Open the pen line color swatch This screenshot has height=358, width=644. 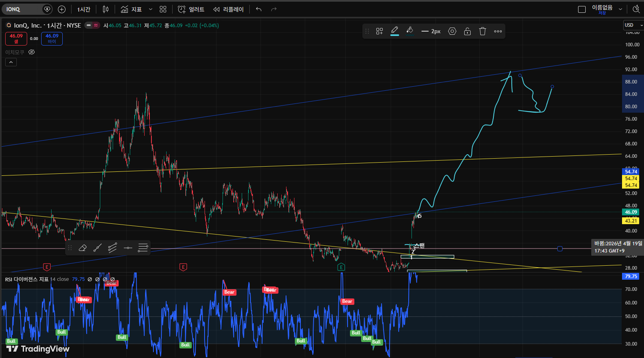395,31
